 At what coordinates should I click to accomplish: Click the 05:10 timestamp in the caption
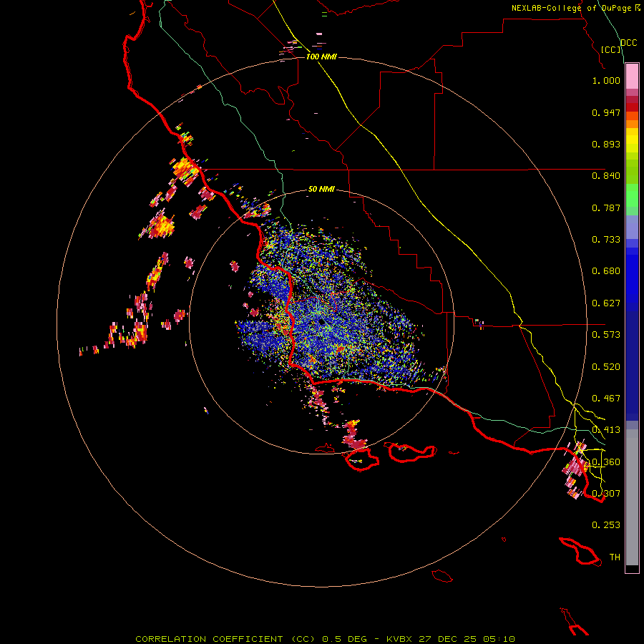[x=499, y=639]
